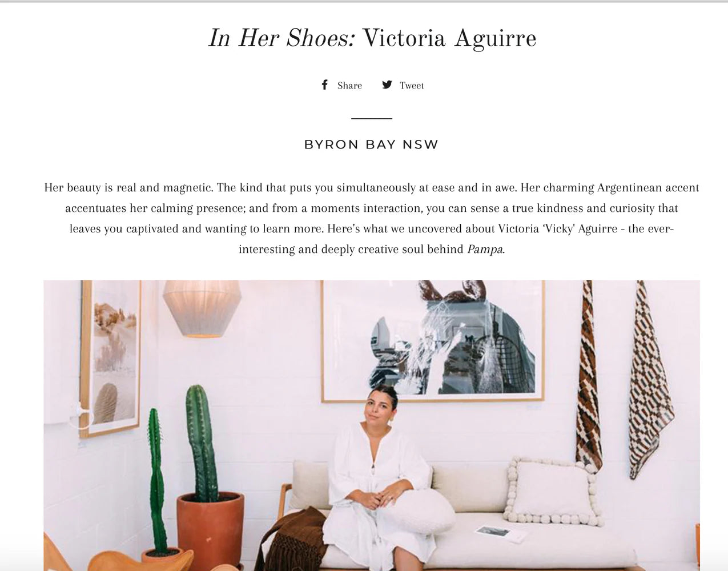The width and height of the screenshot is (728, 571).
Task: Click the intro paragraph about Argentinean accent
Action: click(372, 219)
